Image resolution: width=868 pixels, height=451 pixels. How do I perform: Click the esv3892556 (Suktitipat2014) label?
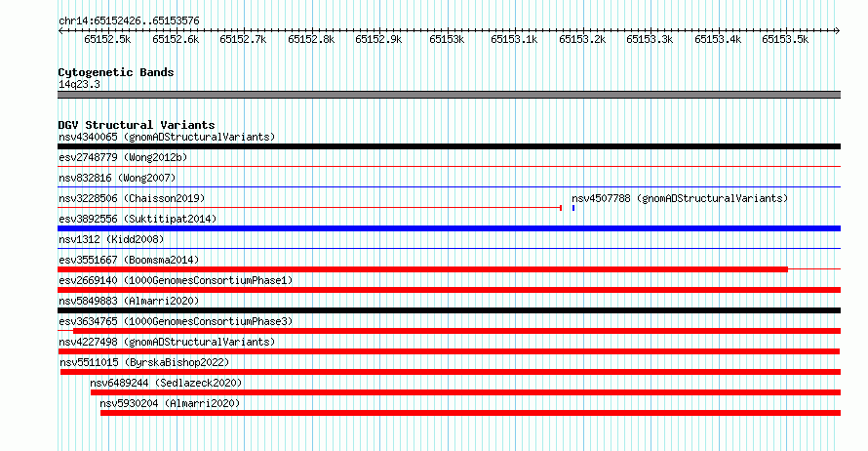[x=138, y=219]
